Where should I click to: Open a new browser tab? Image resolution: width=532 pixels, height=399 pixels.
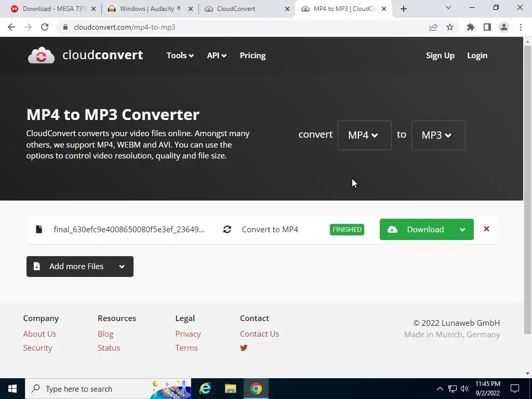pyautogui.click(x=403, y=9)
